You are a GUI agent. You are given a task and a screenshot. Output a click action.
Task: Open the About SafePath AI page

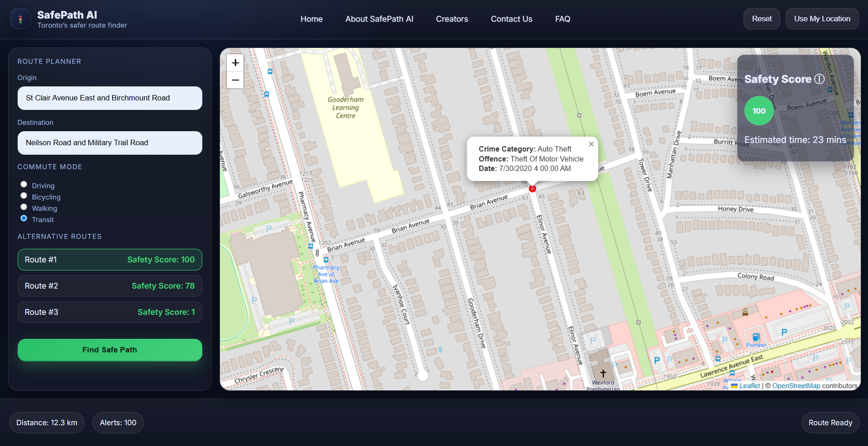379,19
